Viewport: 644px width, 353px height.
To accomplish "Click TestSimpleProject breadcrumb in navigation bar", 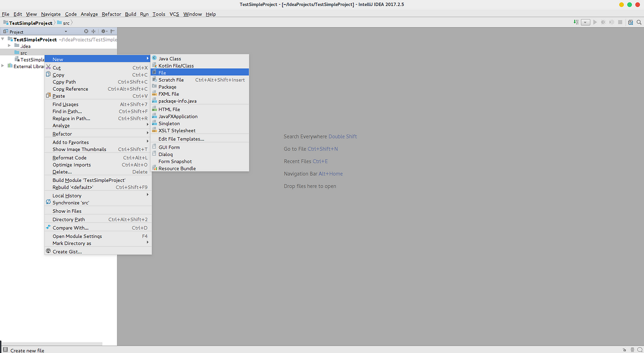I will (x=27, y=23).
